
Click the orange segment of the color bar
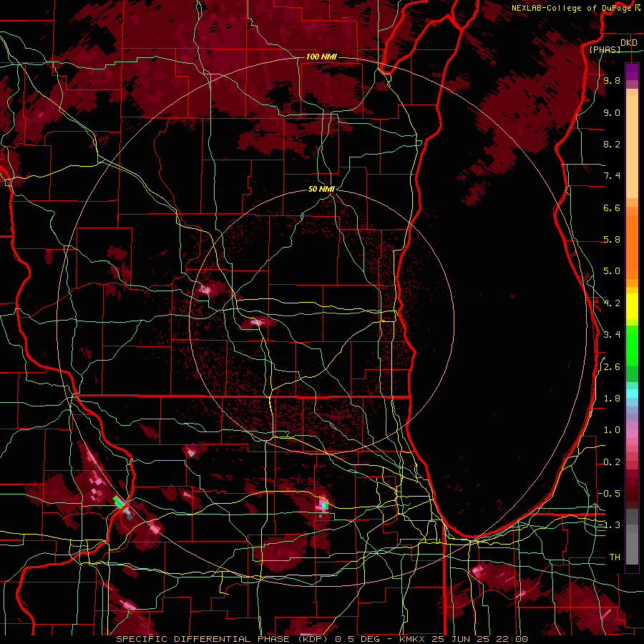point(632,246)
